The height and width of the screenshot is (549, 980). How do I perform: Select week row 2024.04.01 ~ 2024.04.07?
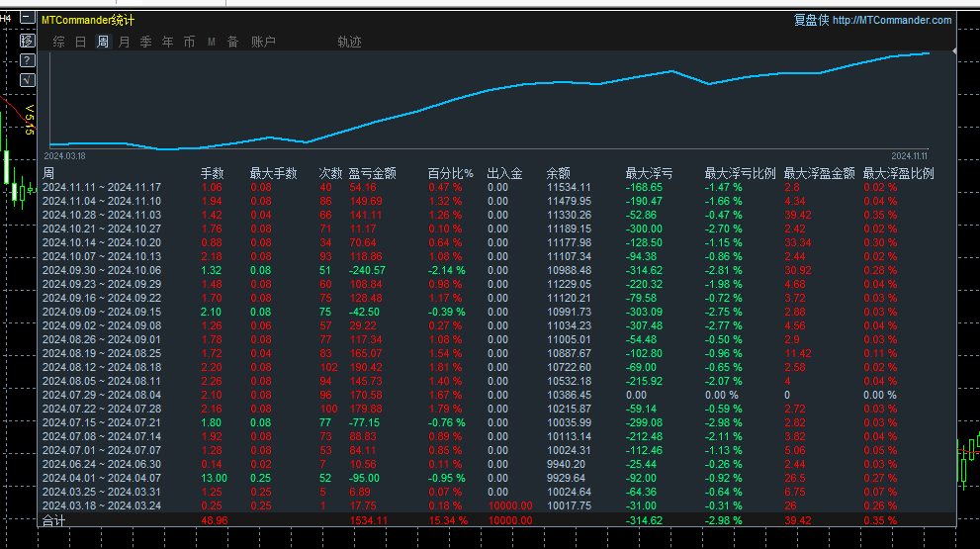[496, 478]
